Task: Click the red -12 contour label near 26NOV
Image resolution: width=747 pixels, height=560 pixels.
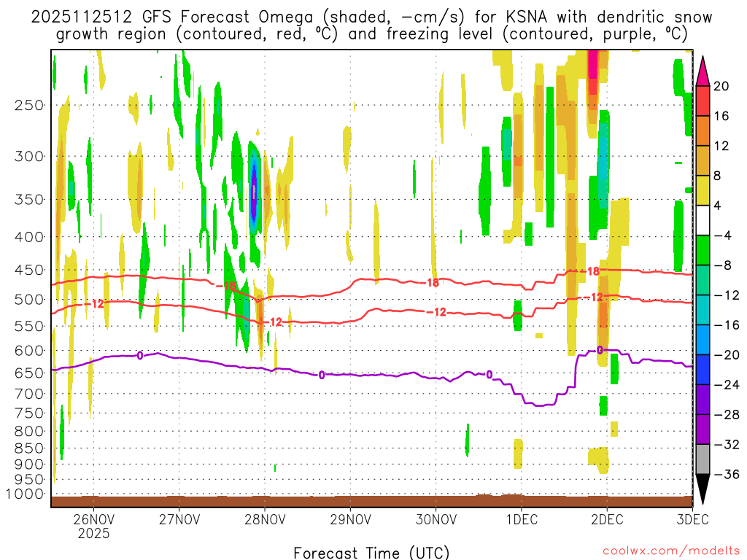Action: click(x=94, y=304)
